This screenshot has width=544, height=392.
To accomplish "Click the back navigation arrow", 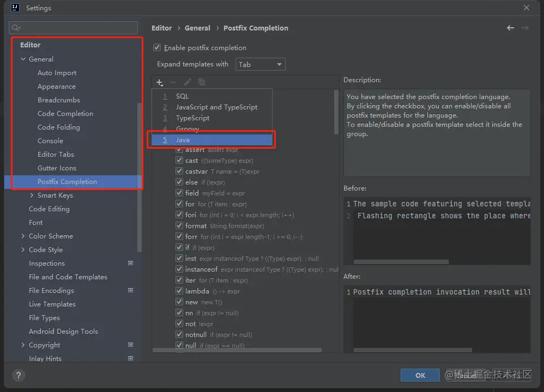I will tap(510, 28).
